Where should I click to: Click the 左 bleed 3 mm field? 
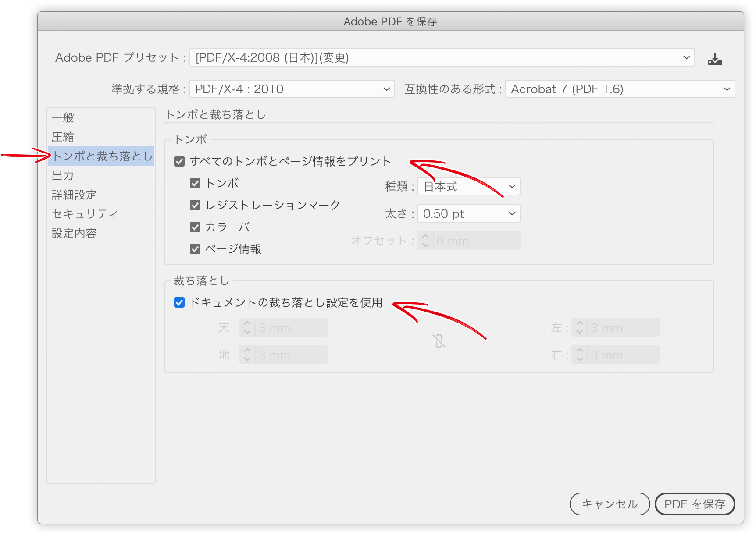[x=624, y=327]
